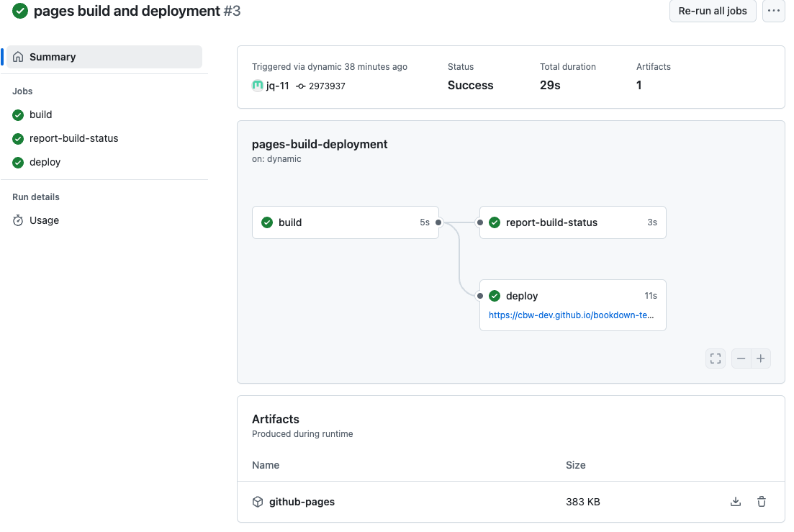Click the jq-11 avatar
Image resolution: width=794 pixels, height=532 pixels.
(257, 86)
